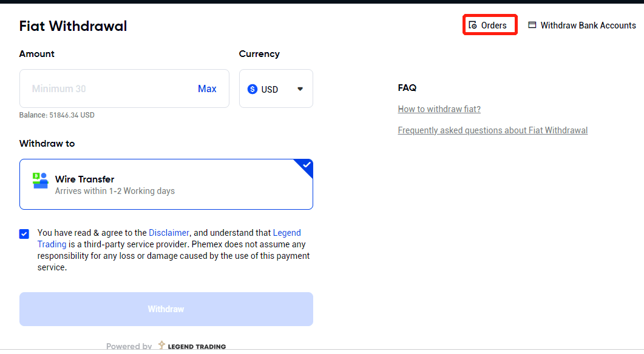Click the Legend Trading logo at bottom
This screenshot has width=644, height=354.
(x=192, y=346)
